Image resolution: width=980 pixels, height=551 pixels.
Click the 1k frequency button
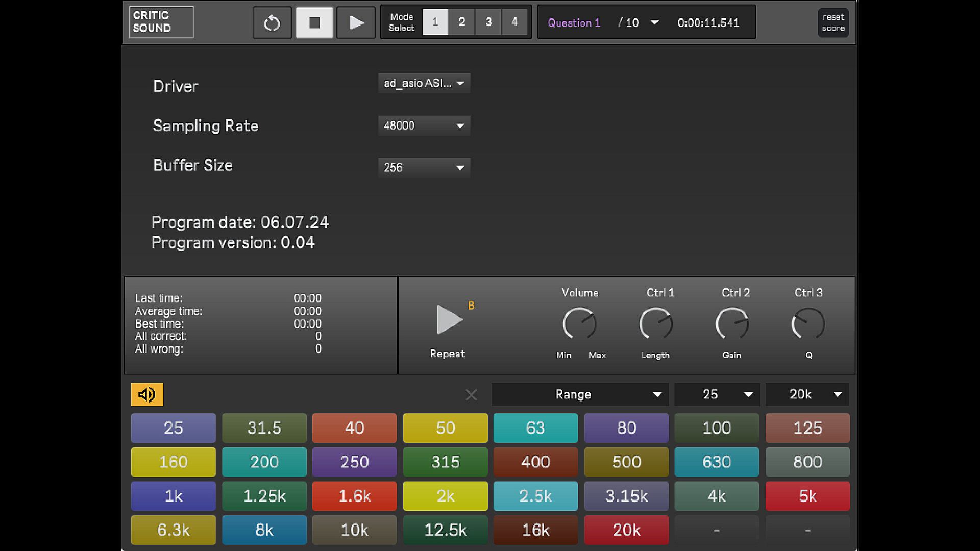tap(173, 496)
